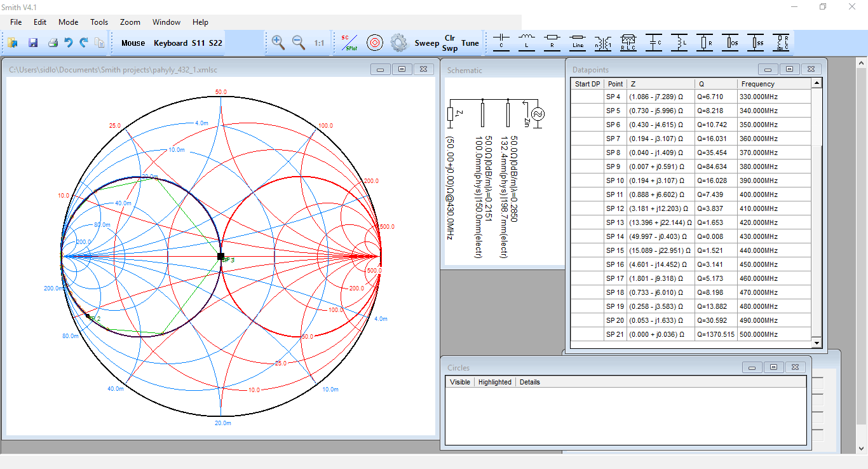Insert the open stub (OS) element
This screenshot has width=868, height=469.
(730, 43)
